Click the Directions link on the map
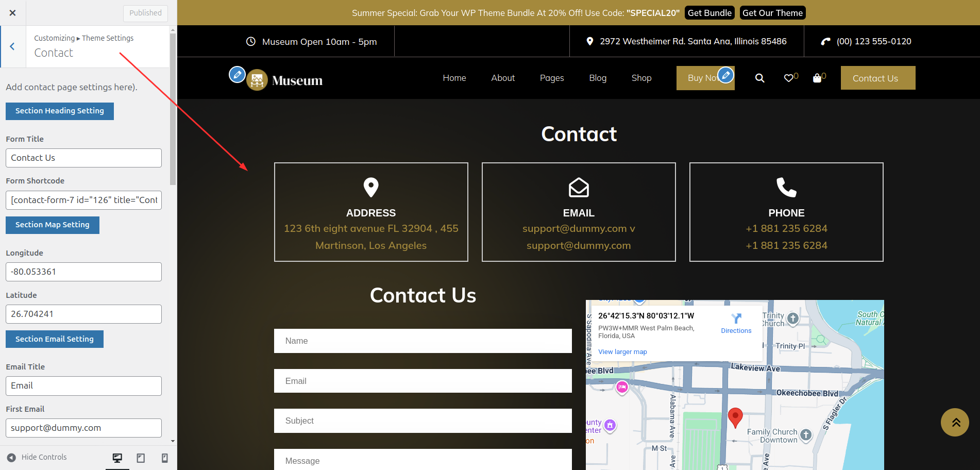The image size is (980, 470). tap(736, 330)
